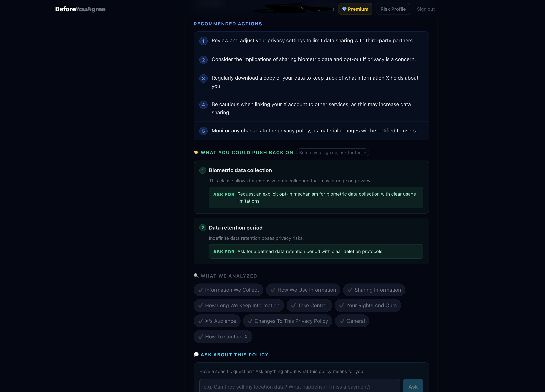Click checkmark icon on Information We Collect

[x=200, y=290]
